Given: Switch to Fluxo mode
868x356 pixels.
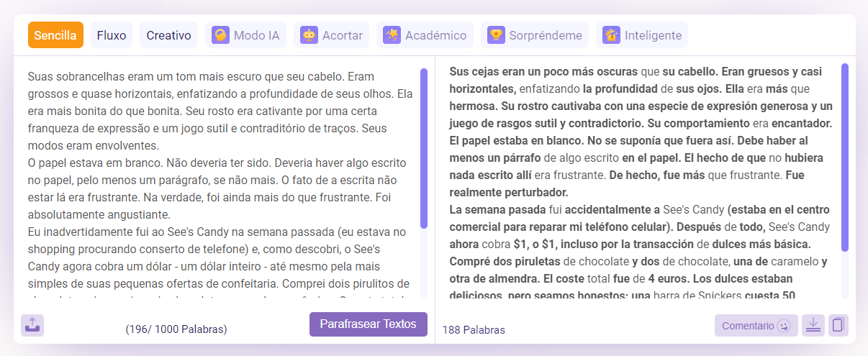Looking at the screenshot, I should (112, 35).
